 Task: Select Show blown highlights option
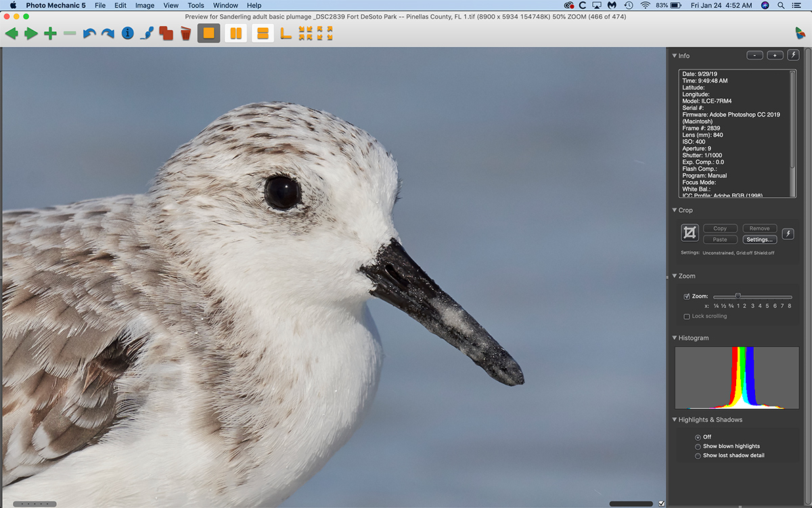tap(698, 446)
